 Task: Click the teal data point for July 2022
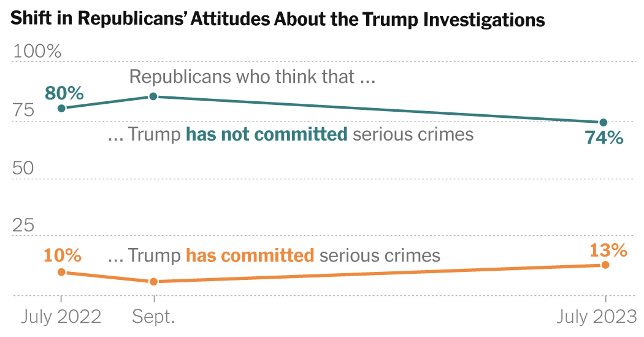[x=61, y=109]
